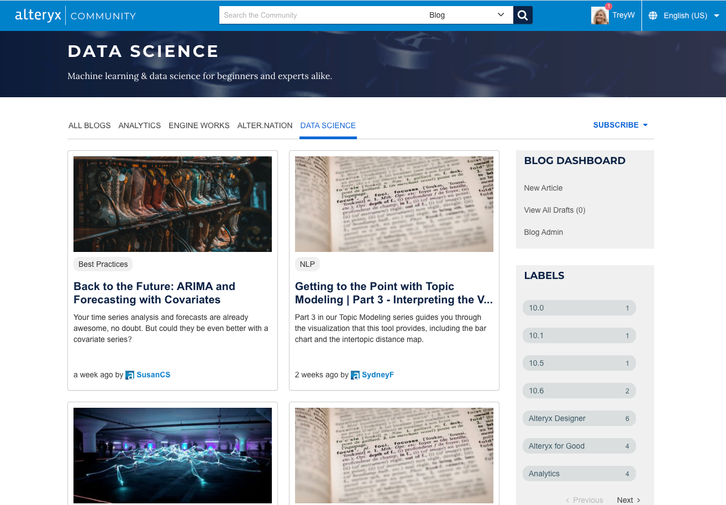
Task: Switch to the Engine Works tab
Action: point(199,125)
